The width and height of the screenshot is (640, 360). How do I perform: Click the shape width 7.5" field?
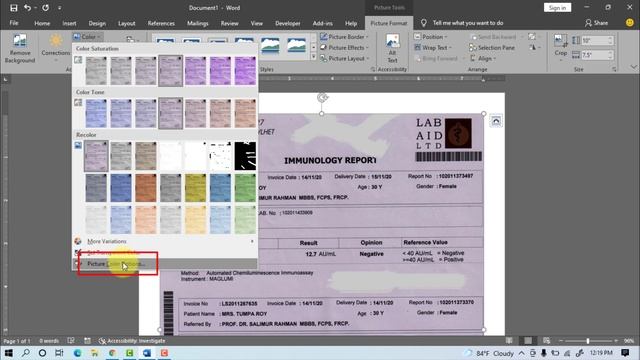[597, 55]
